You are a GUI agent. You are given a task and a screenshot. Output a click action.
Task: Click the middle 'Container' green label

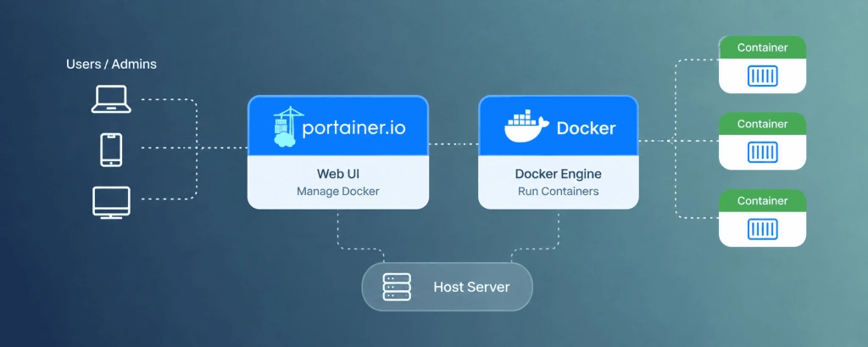pyautogui.click(x=762, y=124)
